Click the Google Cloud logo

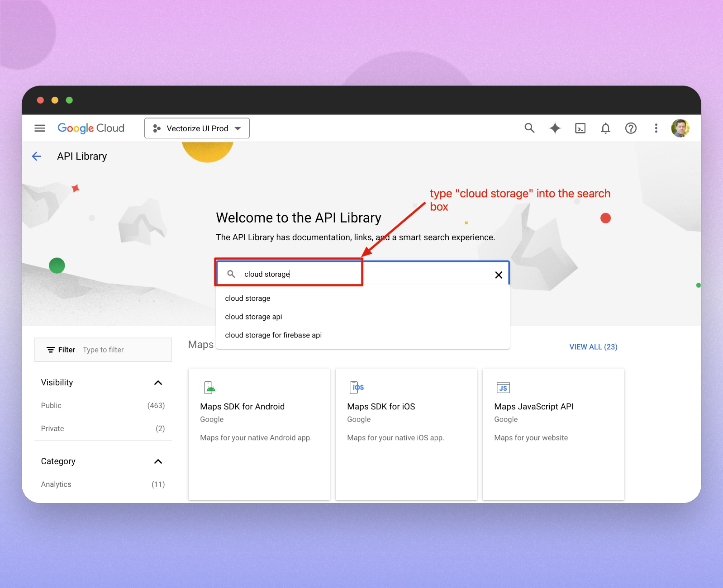click(x=91, y=128)
